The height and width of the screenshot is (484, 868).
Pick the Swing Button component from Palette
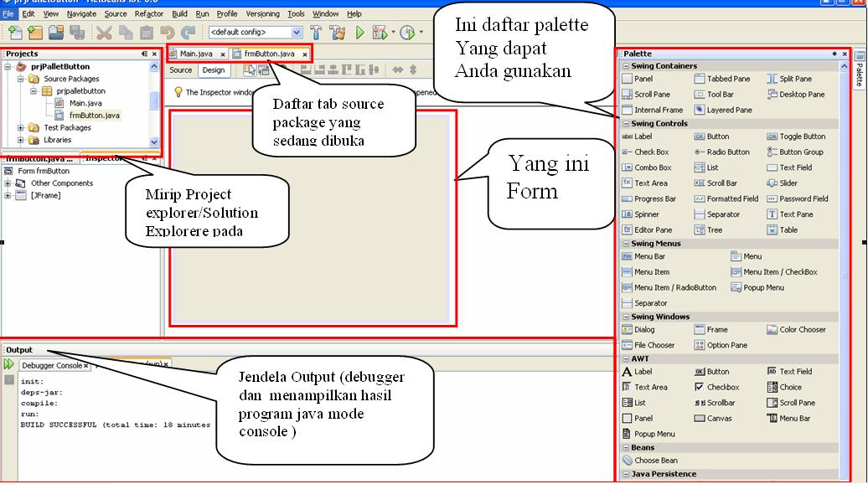[712, 136]
